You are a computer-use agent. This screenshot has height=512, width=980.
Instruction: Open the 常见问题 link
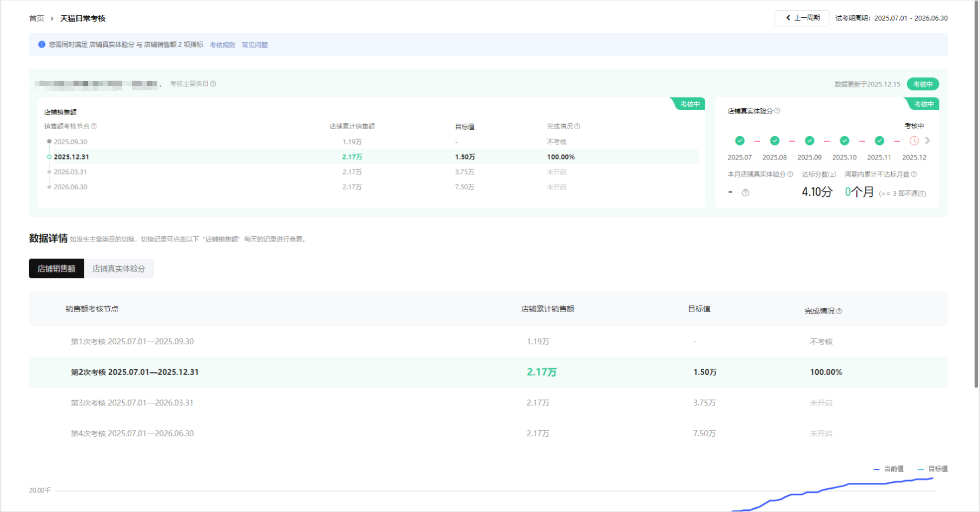(x=255, y=45)
